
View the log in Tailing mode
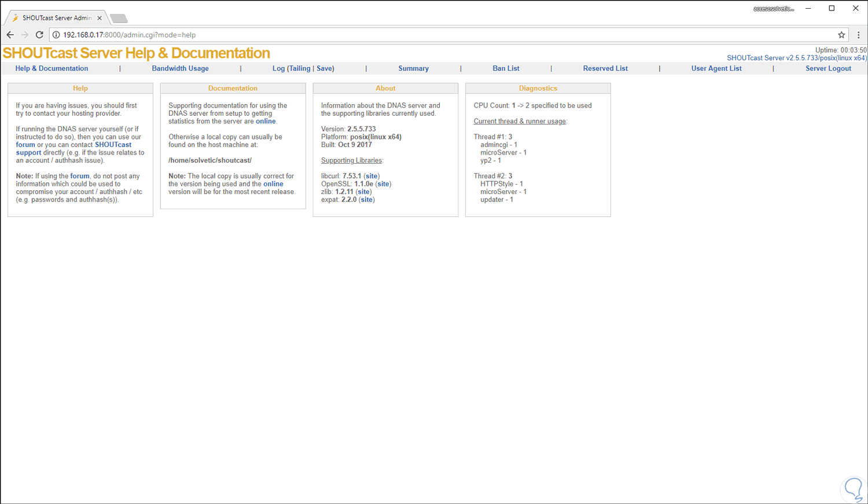point(300,68)
